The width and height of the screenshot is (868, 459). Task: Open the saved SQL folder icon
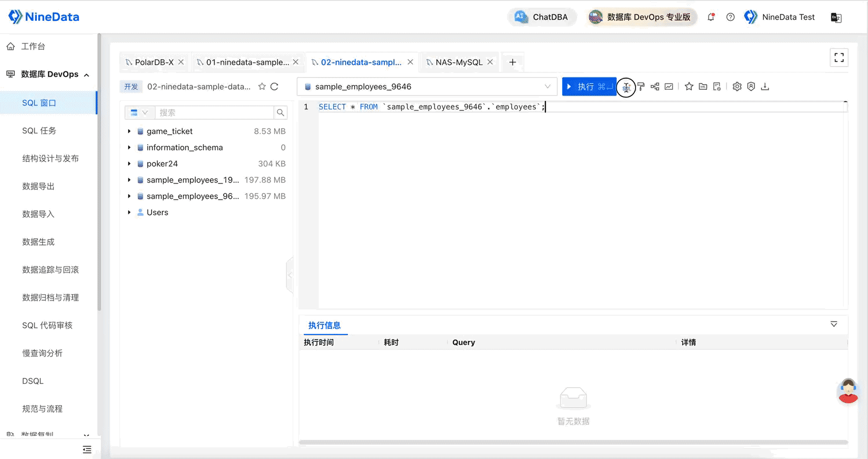[x=703, y=86]
